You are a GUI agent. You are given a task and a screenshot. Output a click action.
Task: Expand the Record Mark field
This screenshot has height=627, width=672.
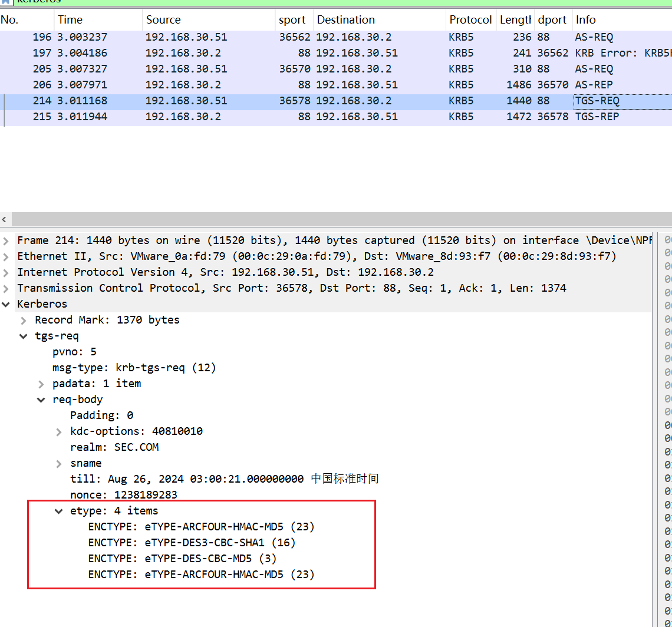point(24,320)
